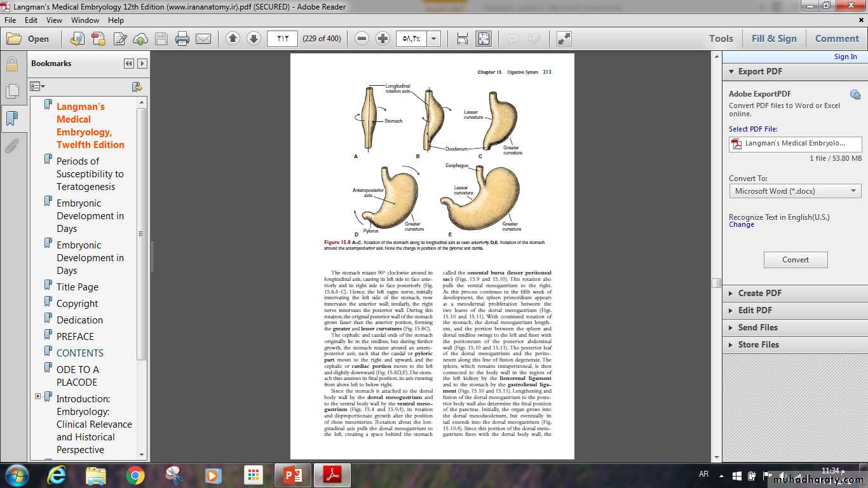This screenshot has width=868, height=488.
Task: Click the Sign In link
Action: coord(845,57)
